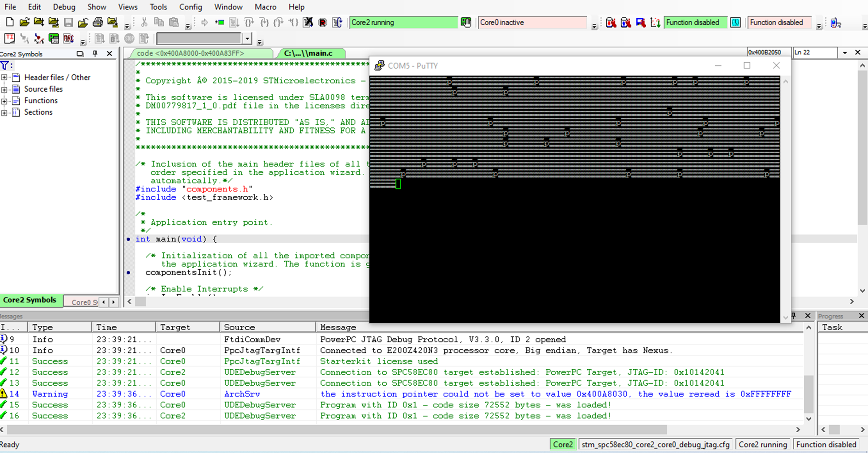The width and height of the screenshot is (868, 453).
Task: Copy selection using the copy icon
Action: 160,22
